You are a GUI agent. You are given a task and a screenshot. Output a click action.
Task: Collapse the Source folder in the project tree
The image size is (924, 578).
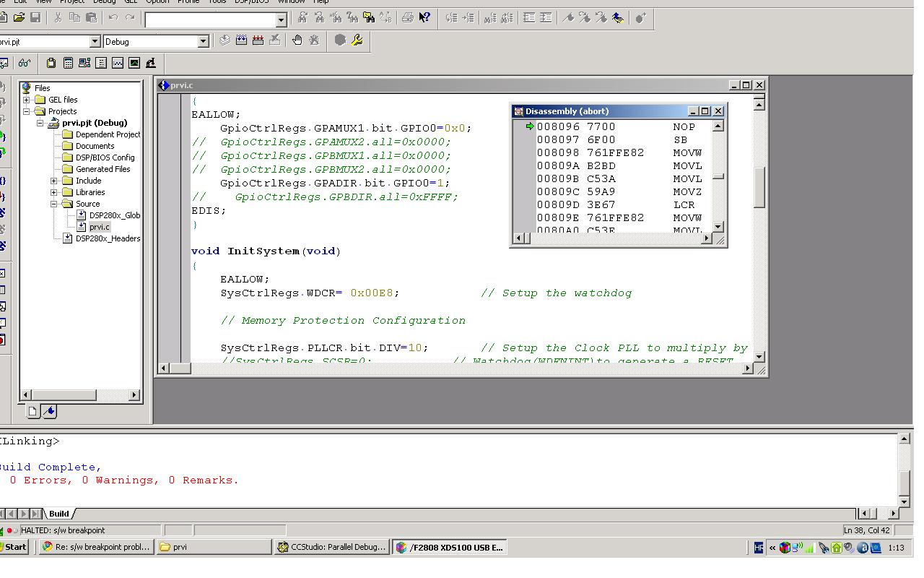point(53,203)
